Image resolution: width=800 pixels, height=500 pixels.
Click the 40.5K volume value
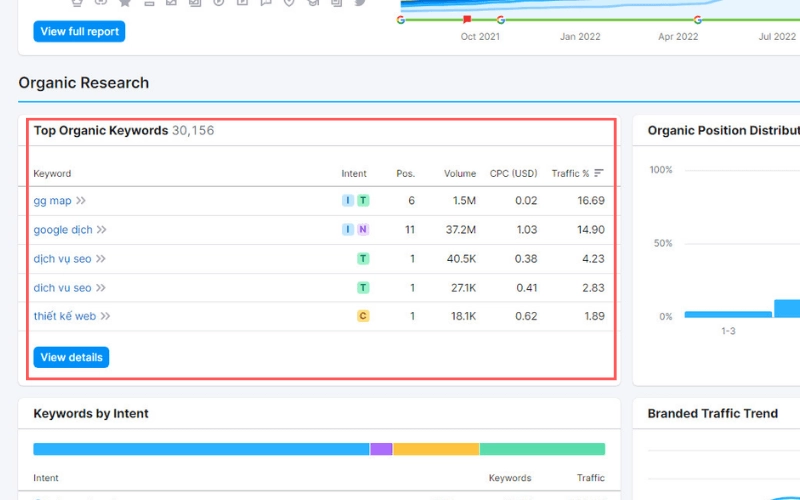(x=461, y=259)
